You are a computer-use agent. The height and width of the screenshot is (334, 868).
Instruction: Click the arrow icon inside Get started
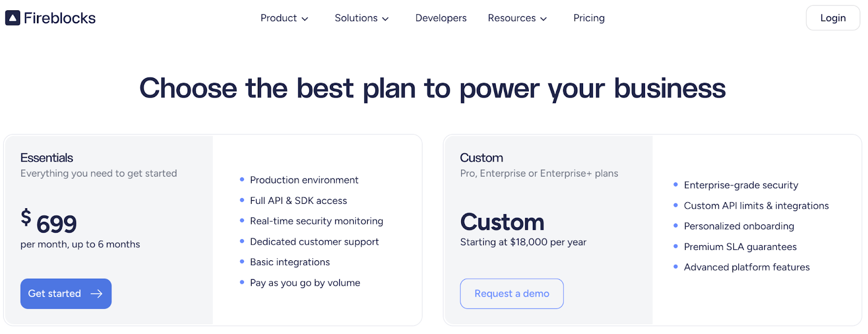pyautogui.click(x=97, y=293)
